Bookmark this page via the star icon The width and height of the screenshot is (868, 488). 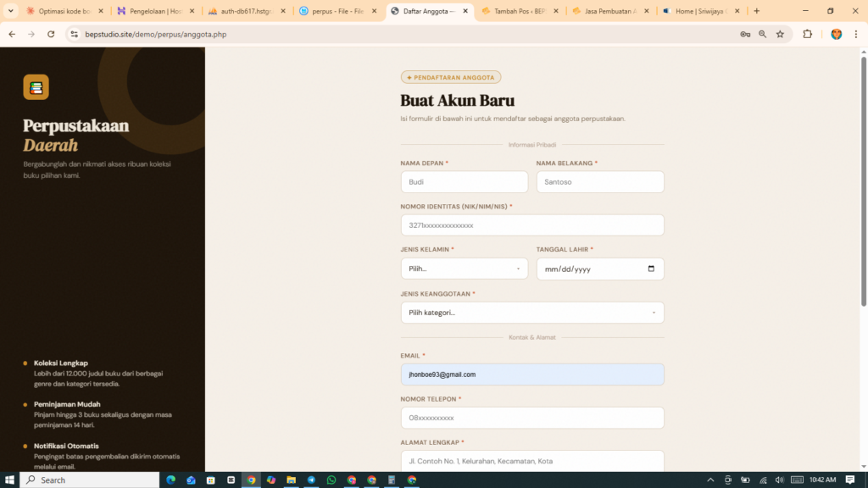click(780, 34)
